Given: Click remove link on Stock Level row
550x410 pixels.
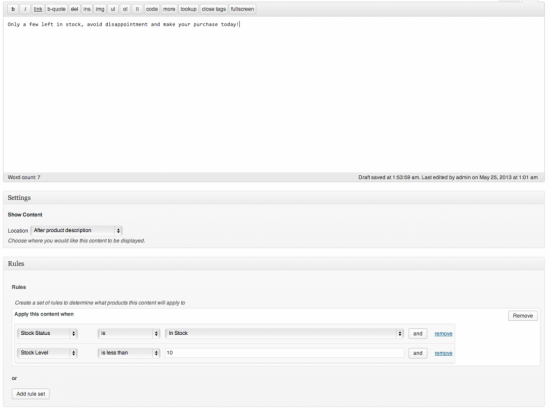Looking at the screenshot, I should 443,353.
